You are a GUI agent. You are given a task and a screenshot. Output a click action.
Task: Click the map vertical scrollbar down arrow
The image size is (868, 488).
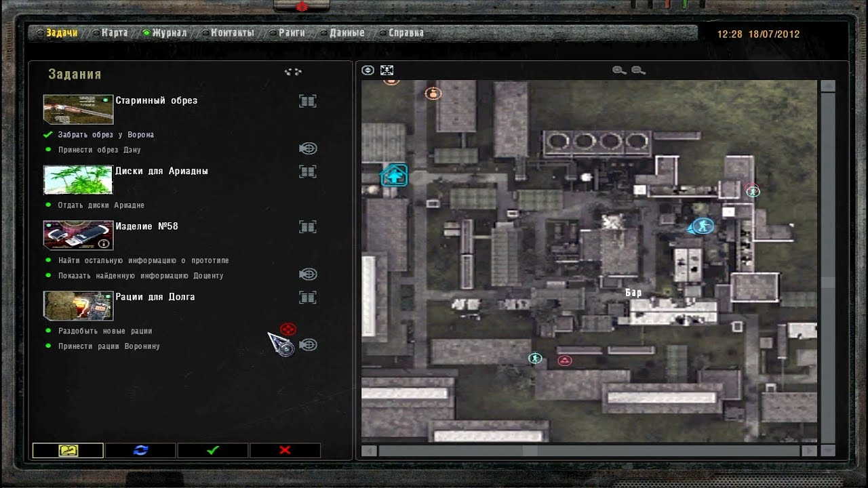tap(828, 451)
